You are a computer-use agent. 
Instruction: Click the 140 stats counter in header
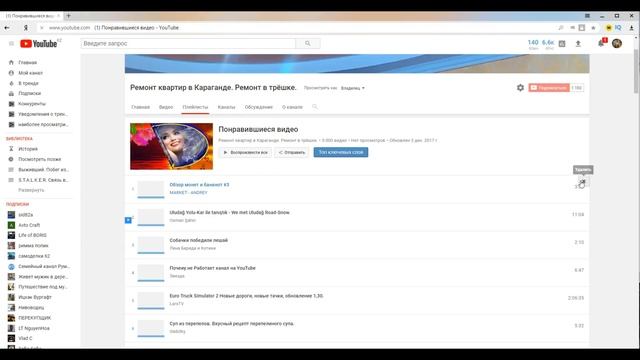533,43
